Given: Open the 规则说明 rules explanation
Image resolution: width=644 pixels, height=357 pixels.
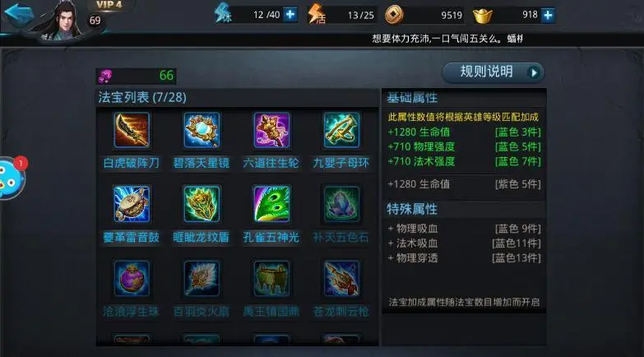Looking at the screenshot, I should coord(493,72).
